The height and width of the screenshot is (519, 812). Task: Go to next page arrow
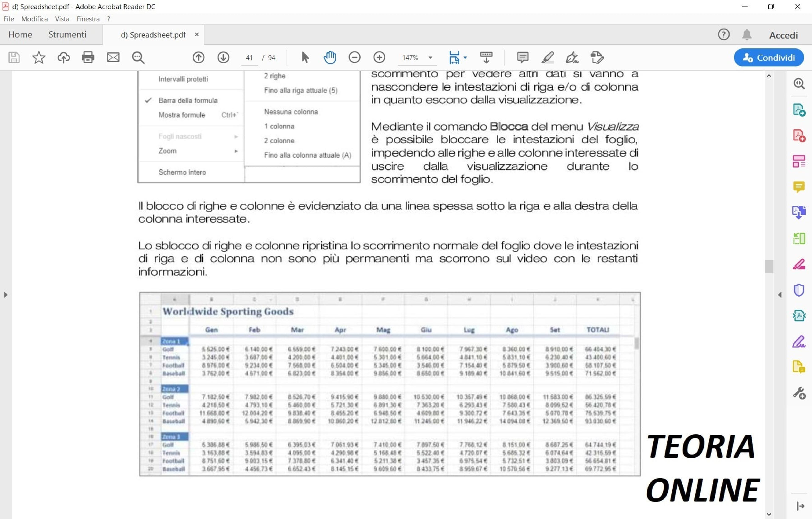click(223, 57)
